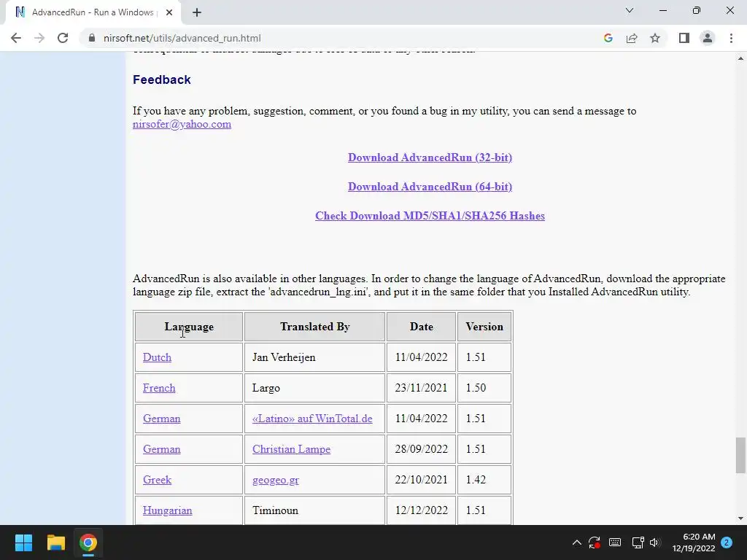Visit Christian Lampe translator link
The image size is (747, 560).
pos(292,449)
